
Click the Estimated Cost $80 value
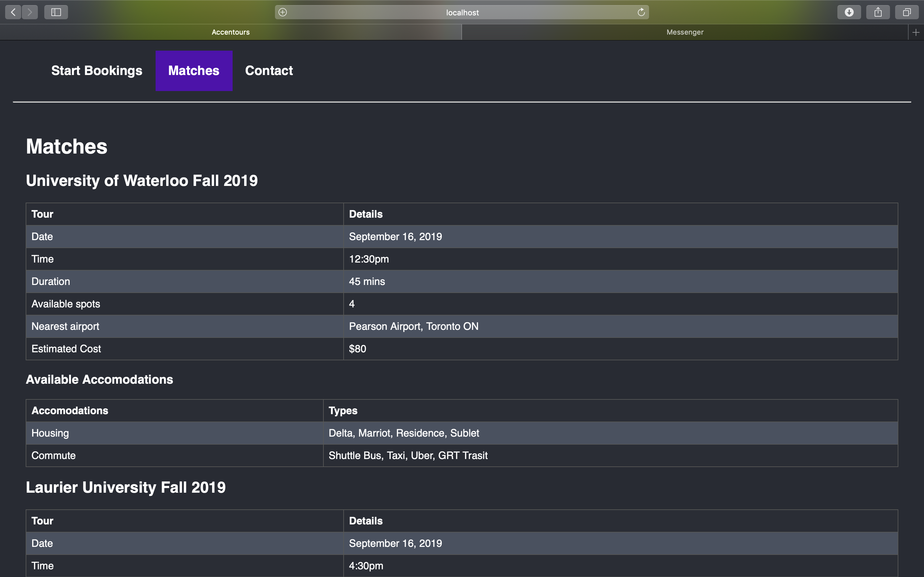(x=357, y=349)
